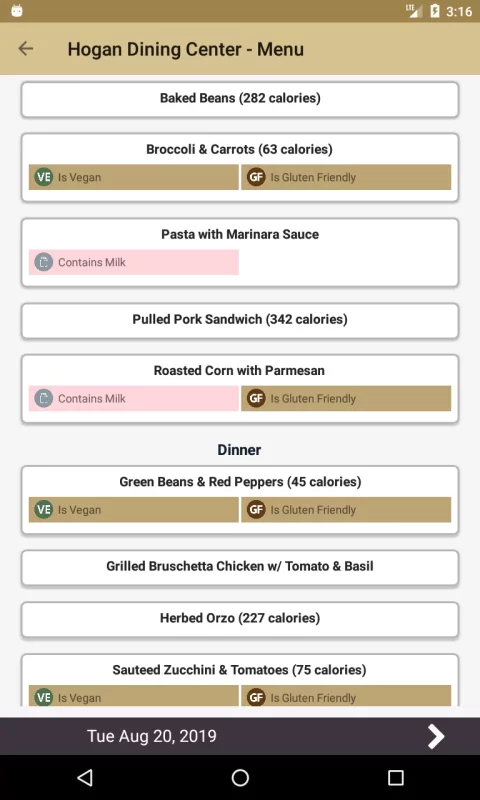Tap the milk icon under Roasted Corn with Parmesan
The width and height of the screenshot is (480, 800).
(x=43, y=398)
